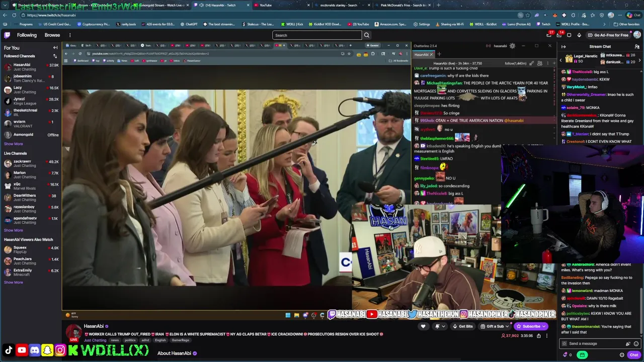
Task: Claim the green channel points bonus
Action: pos(582,355)
